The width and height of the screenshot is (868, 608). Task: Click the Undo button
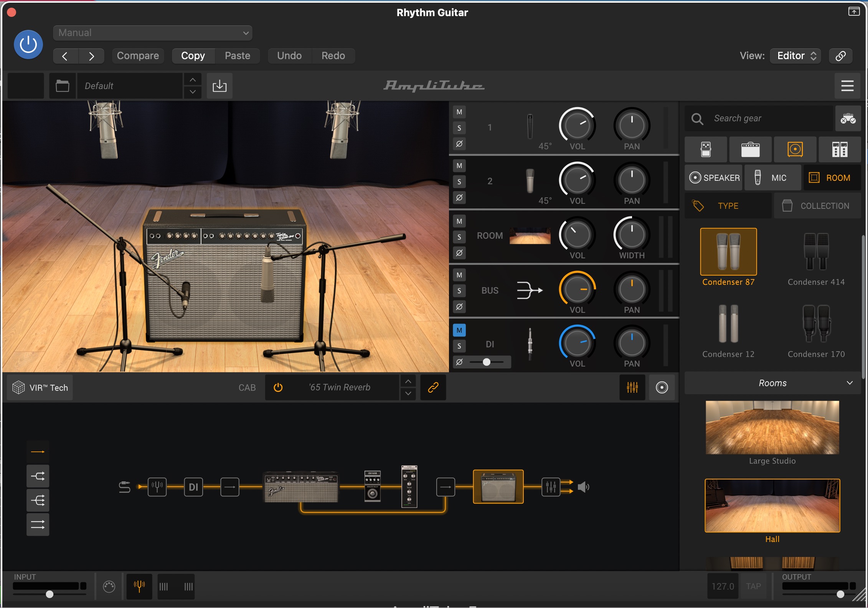[x=289, y=56]
